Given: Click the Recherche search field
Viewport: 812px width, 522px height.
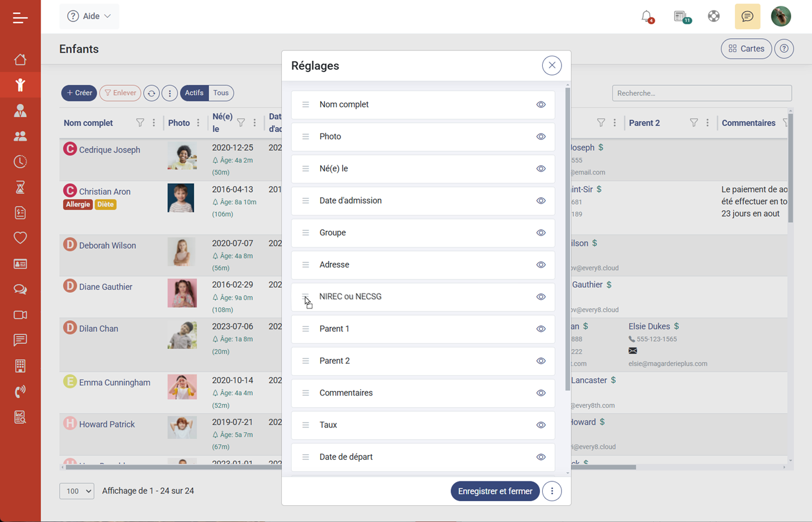Looking at the screenshot, I should (701, 93).
